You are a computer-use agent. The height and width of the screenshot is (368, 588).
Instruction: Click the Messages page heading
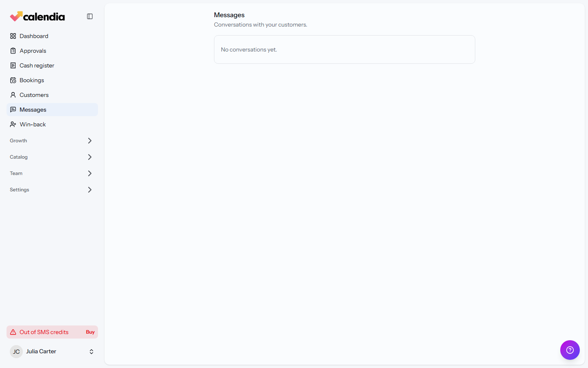(x=229, y=15)
